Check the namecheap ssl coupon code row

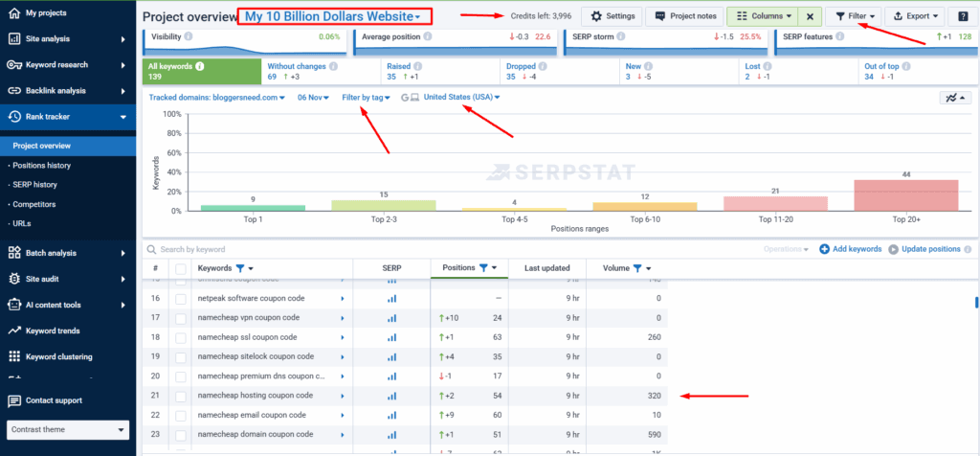click(x=181, y=338)
